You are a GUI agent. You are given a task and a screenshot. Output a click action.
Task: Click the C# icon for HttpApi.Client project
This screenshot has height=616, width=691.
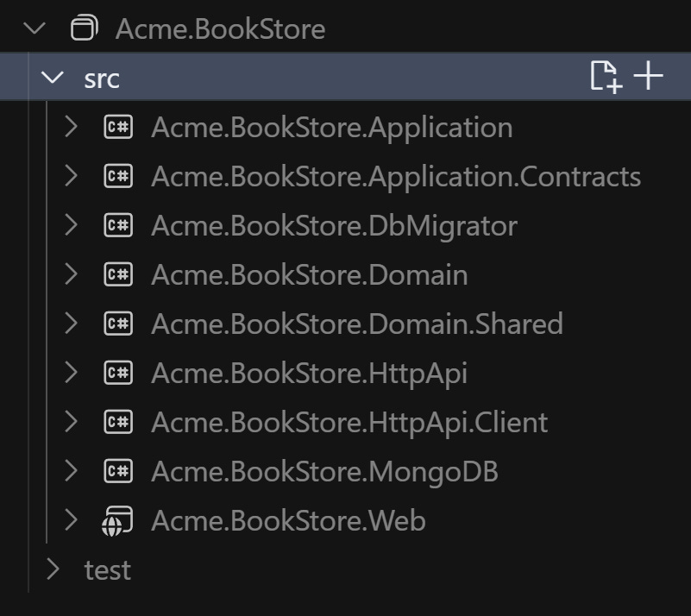pyautogui.click(x=118, y=422)
